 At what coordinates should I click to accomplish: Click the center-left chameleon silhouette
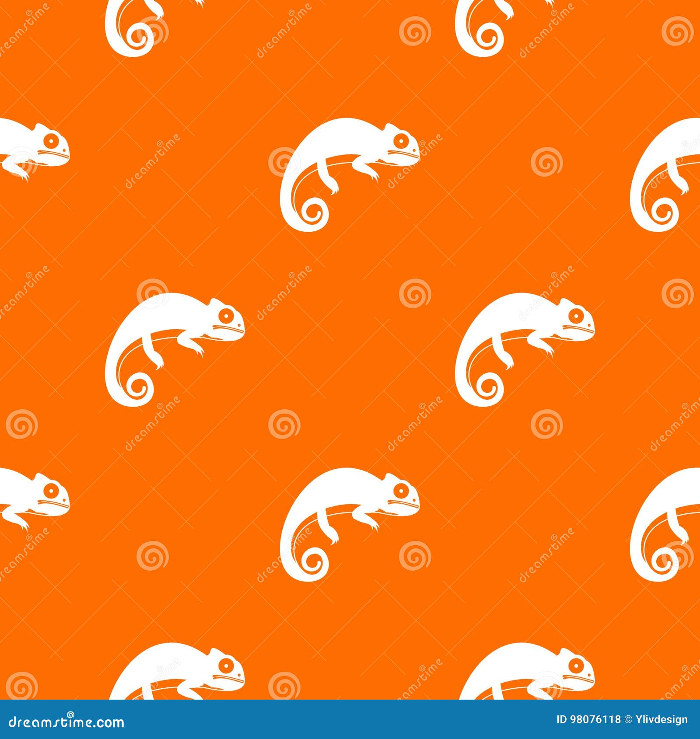(x=175, y=345)
